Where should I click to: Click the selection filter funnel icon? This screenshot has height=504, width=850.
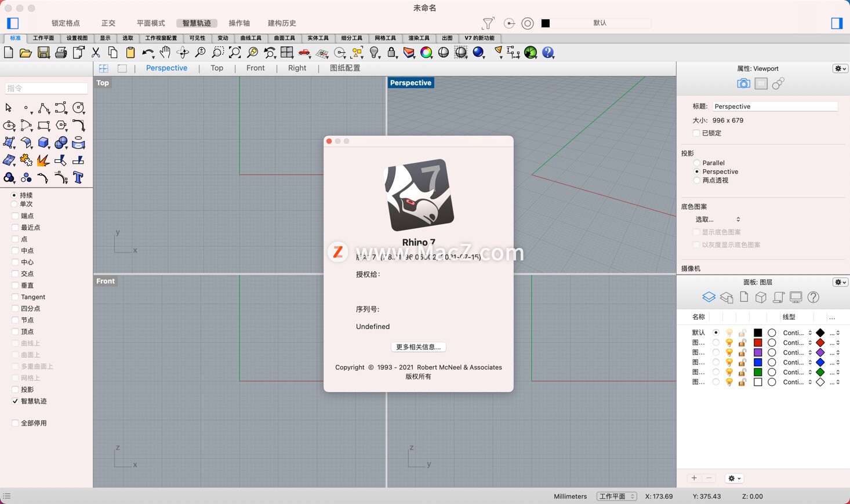(488, 23)
